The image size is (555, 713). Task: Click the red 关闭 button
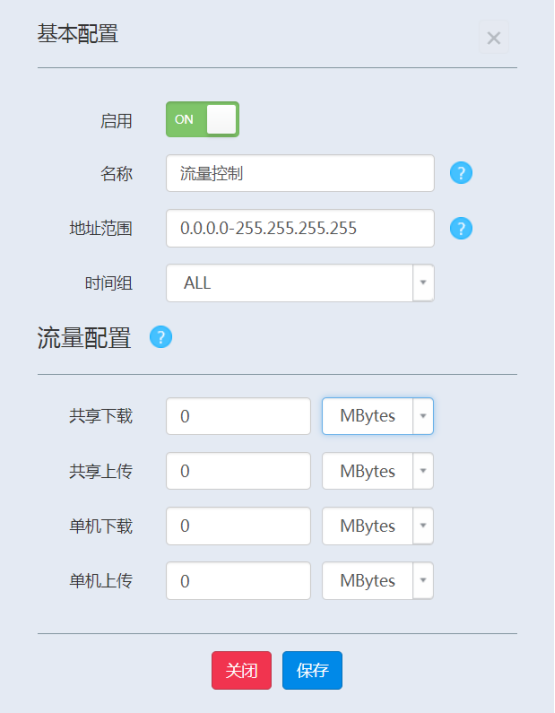241,670
